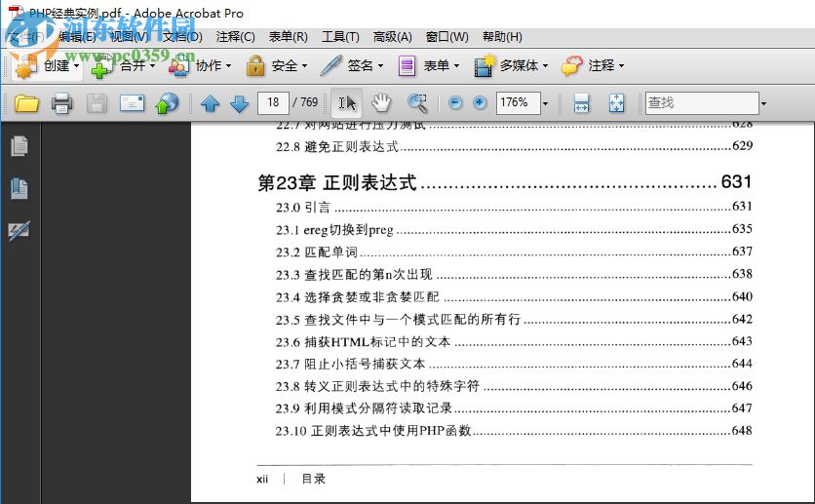Click the 第23章 正则表达式 chapter heading

click(336, 182)
